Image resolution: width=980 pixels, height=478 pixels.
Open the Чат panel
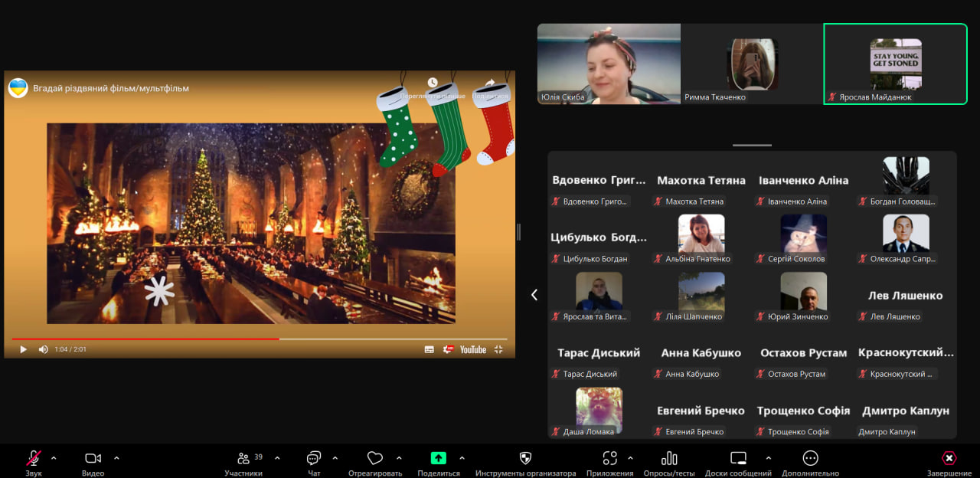pos(314,463)
